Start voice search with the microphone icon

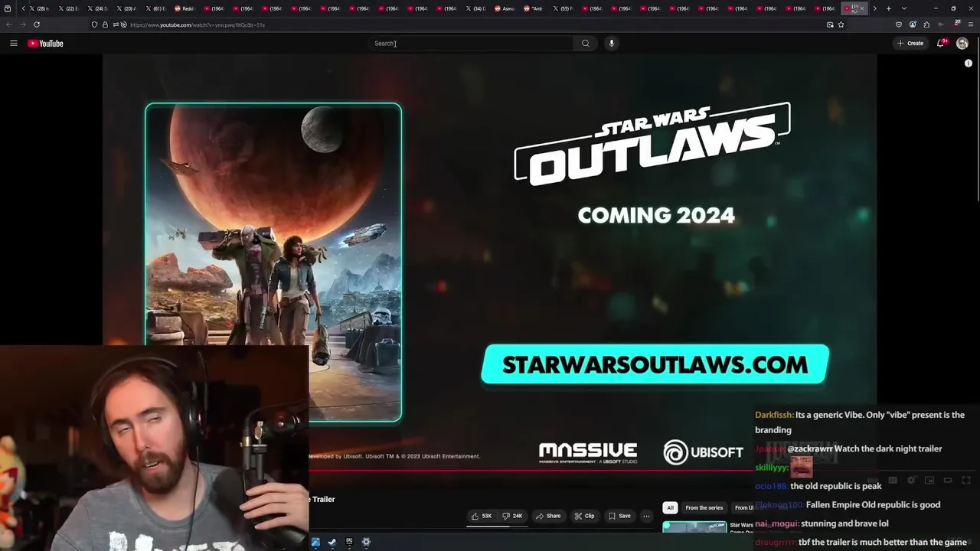[611, 44]
